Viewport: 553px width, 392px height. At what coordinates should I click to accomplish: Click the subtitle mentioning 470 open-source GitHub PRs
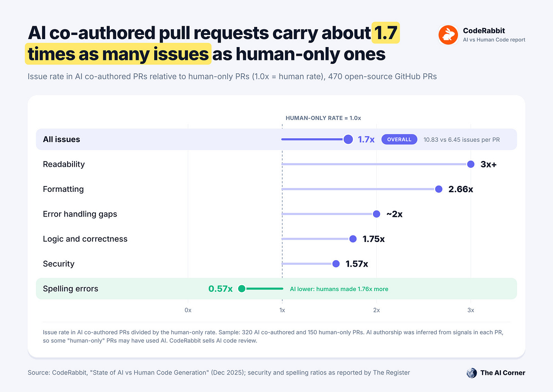pyautogui.click(x=232, y=76)
